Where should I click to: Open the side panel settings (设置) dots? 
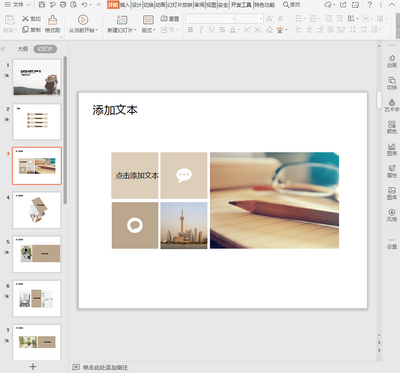[x=392, y=244]
